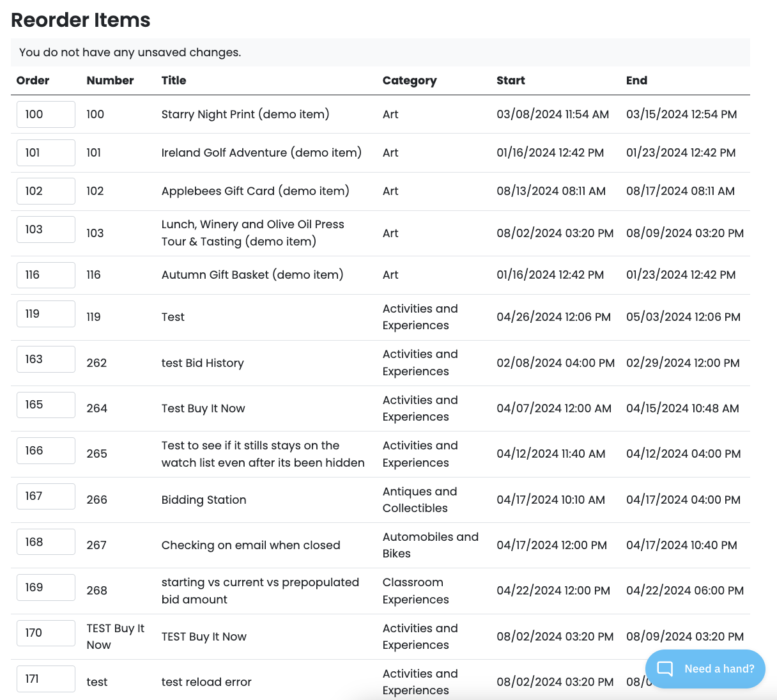
Task: Click the Category column header
Action: click(410, 81)
